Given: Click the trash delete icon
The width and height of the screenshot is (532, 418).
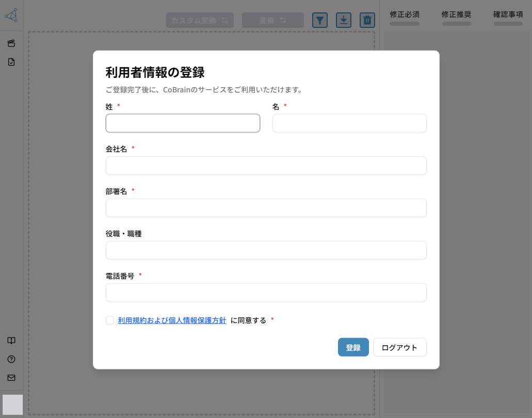Looking at the screenshot, I should (x=367, y=20).
